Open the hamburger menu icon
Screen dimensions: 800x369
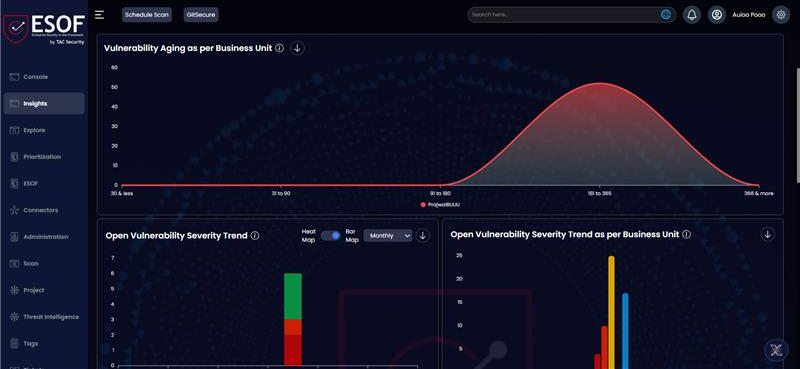pyautogui.click(x=99, y=15)
